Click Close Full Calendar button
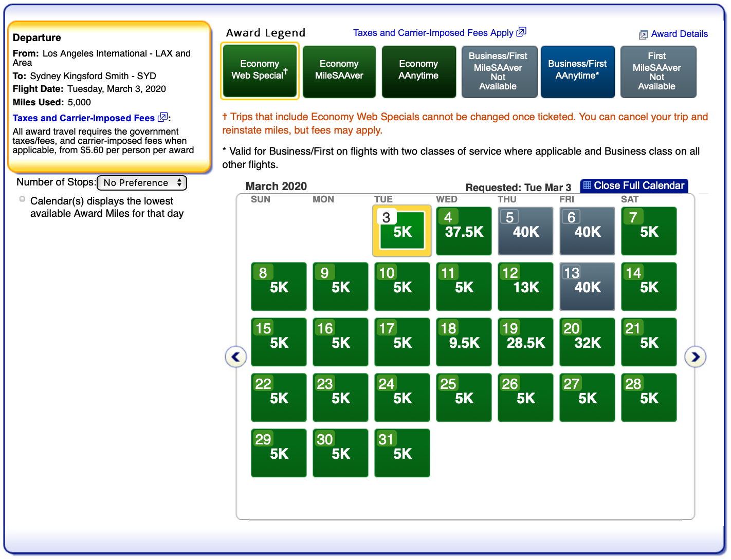The height and width of the screenshot is (560, 731). 634,185
